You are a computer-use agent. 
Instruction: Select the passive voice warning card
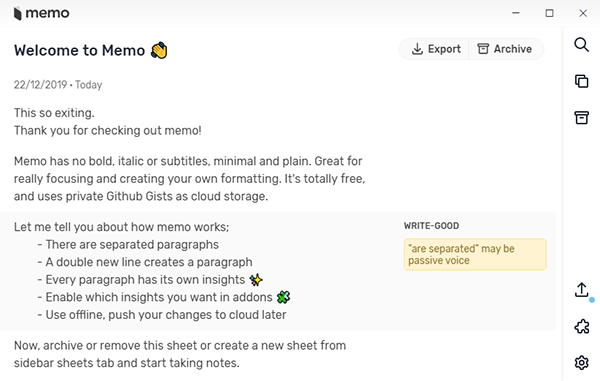click(x=475, y=254)
